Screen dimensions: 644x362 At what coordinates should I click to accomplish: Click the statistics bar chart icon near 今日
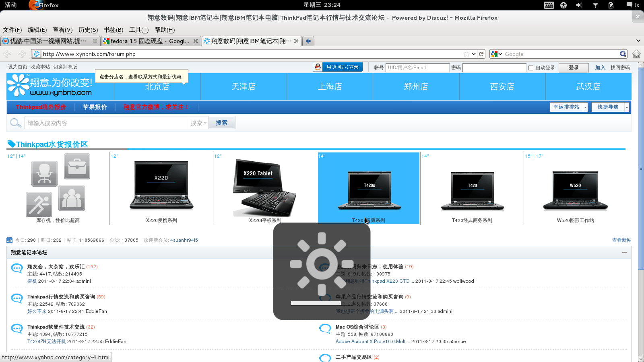coord(9,240)
